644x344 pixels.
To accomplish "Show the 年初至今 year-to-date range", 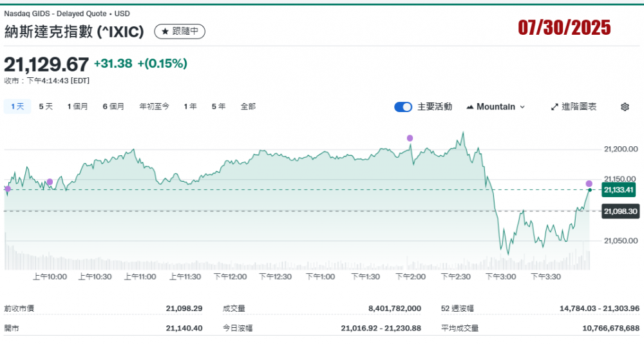I will click(154, 106).
